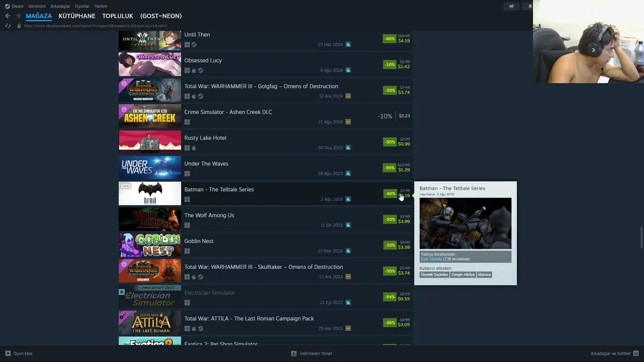Viewport: 644px width, 362px height.
Task: Open the Electrician Simulator title
Action: tap(210, 293)
